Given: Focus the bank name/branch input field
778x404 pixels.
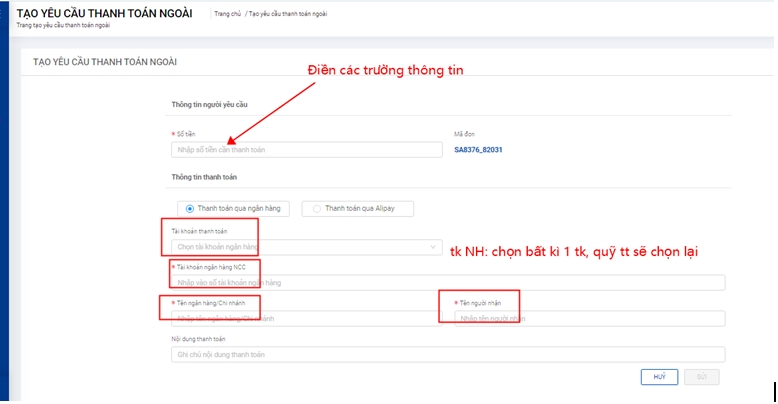Looking at the screenshot, I should (x=305, y=318).
